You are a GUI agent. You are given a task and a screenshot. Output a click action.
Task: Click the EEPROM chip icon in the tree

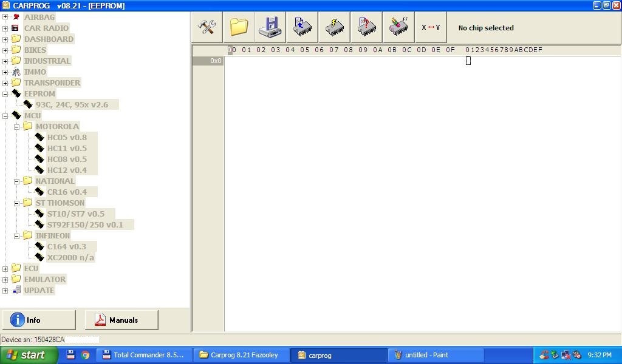16,93
